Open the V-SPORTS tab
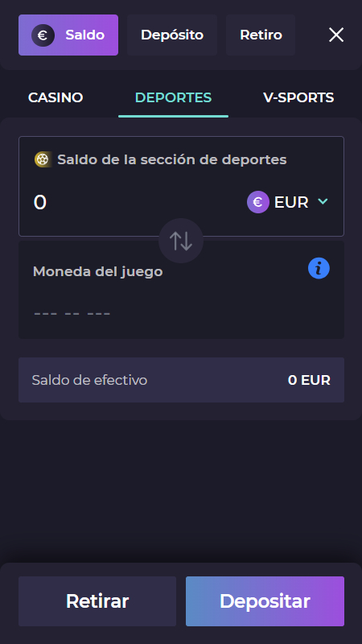This screenshot has width=362, height=644. coord(298,97)
